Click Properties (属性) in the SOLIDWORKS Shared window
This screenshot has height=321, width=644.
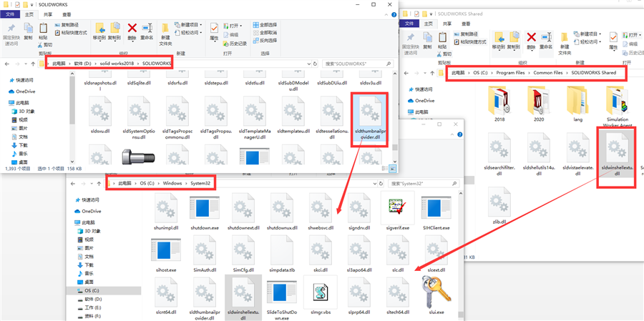click(613, 41)
